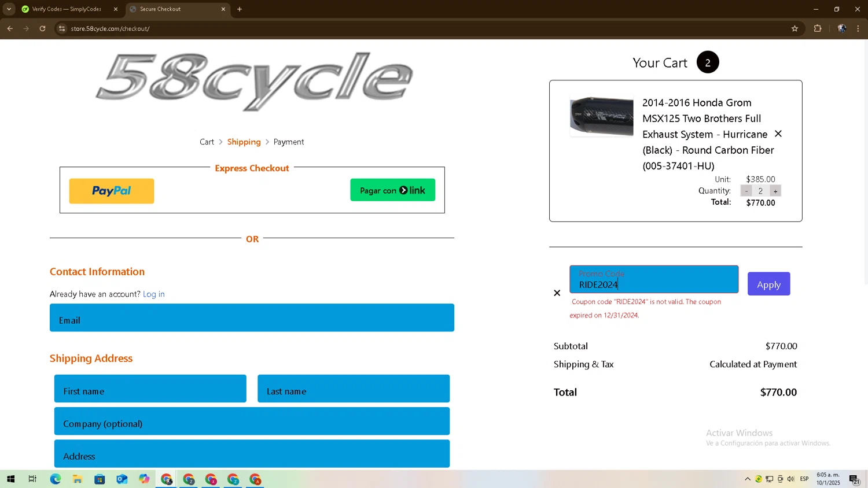Click the address bar URL
The image size is (868, 488).
pos(110,28)
